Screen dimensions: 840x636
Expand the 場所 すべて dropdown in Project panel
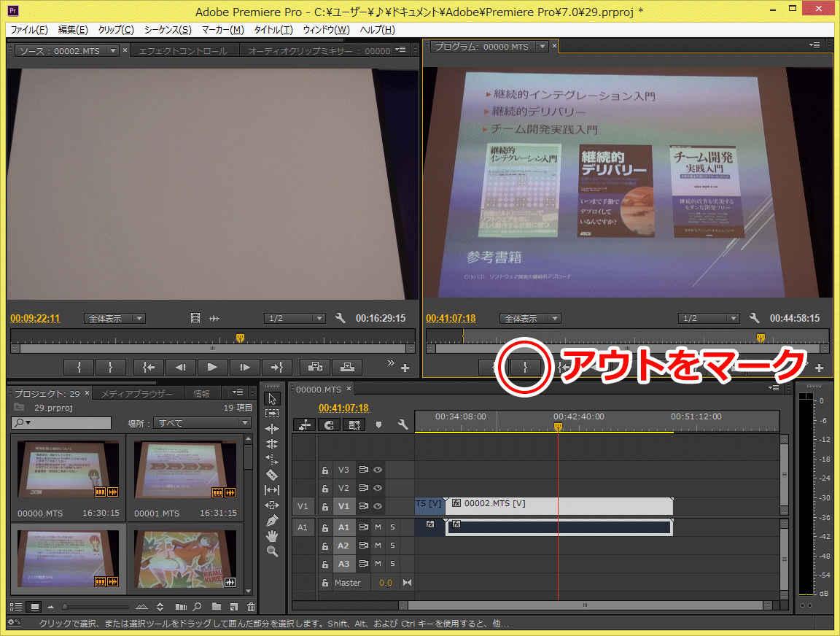pyautogui.click(x=201, y=423)
